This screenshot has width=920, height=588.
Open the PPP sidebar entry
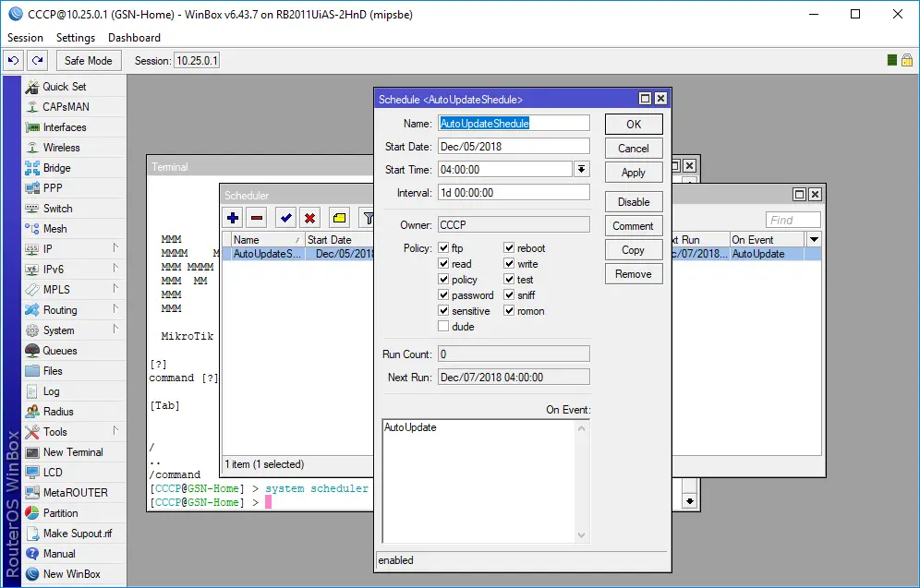pyautogui.click(x=74, y=188)
